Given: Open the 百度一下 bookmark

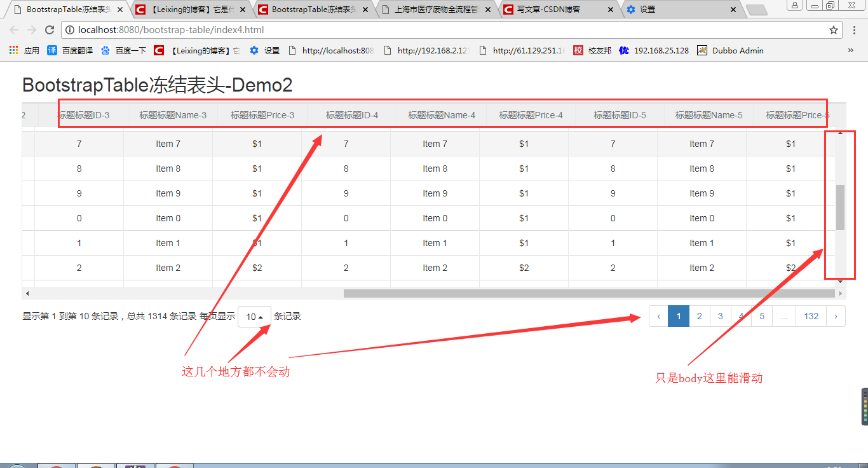Looking at the screenshot, I should [123, 50].
